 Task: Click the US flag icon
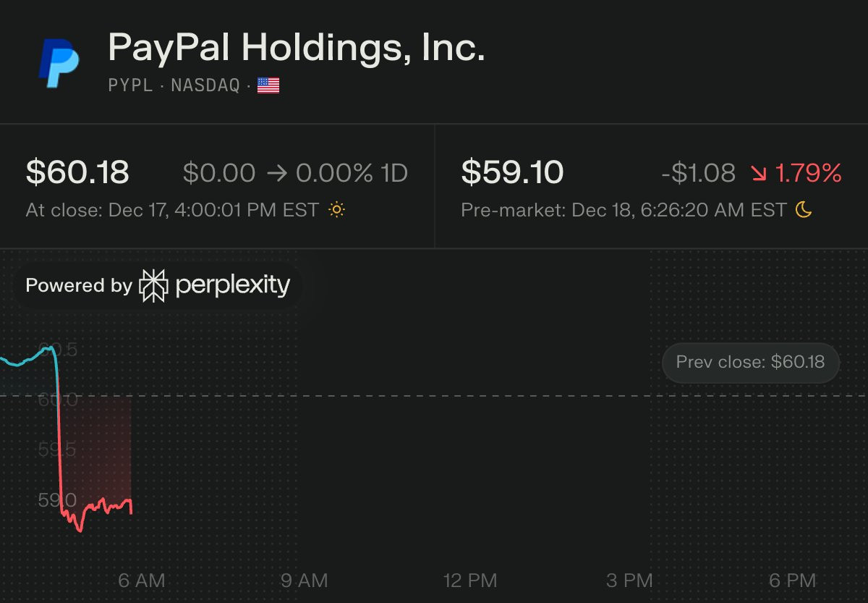[x=268, y=85]
